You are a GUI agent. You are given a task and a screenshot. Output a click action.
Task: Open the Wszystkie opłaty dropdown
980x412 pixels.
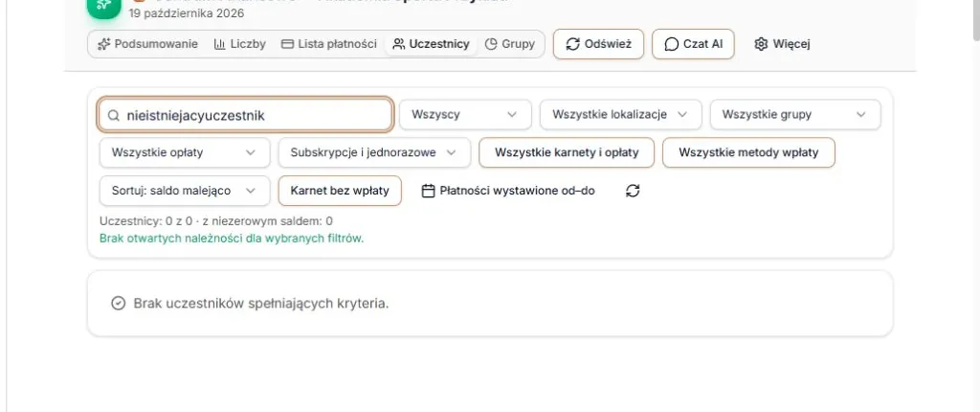pyautogui.click(x=185, y=152)
